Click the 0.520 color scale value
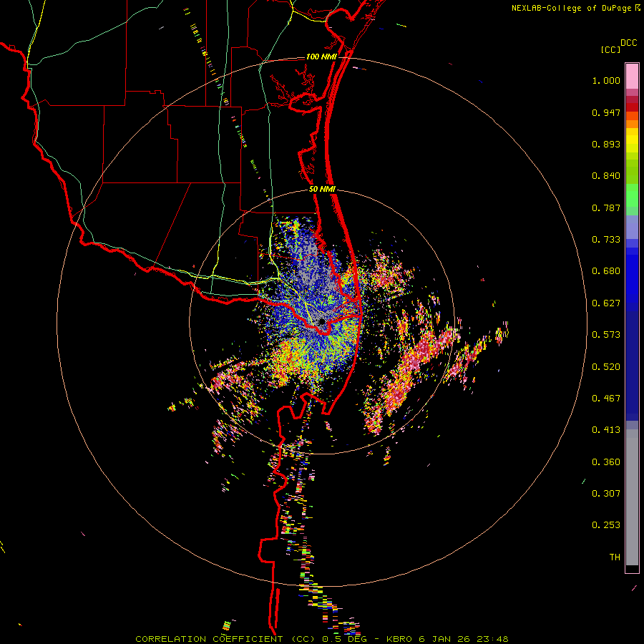The height and width of the screenshot is (644, 644). (x=606, y=367)
